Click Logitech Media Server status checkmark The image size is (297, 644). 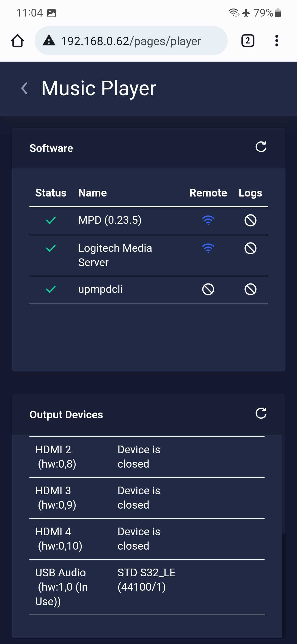tap(51, 249)
